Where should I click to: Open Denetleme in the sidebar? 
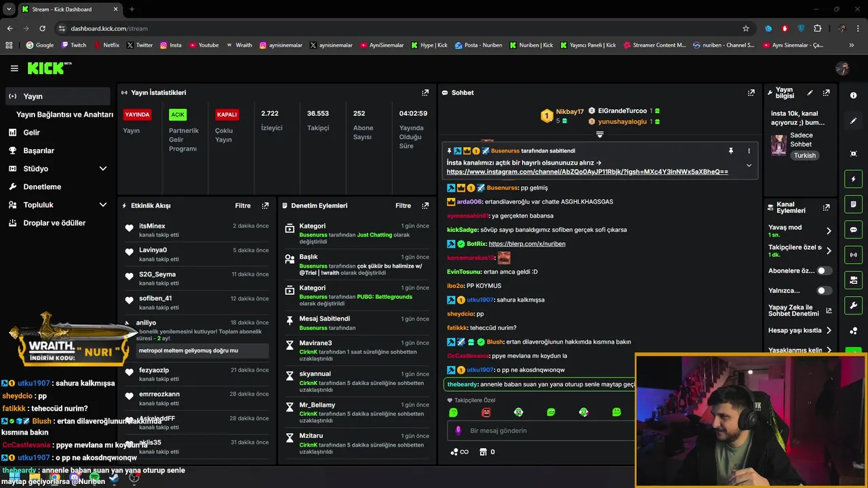(x=42, y=186)
